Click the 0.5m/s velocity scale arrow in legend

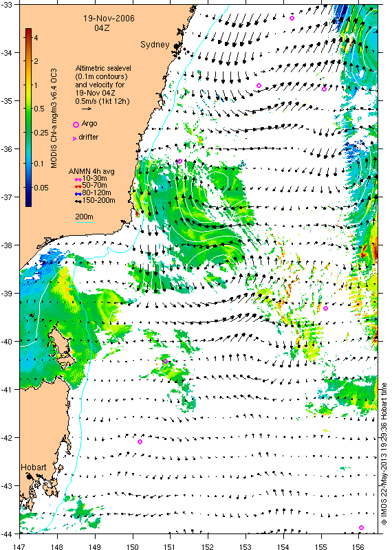click(87, 109)
